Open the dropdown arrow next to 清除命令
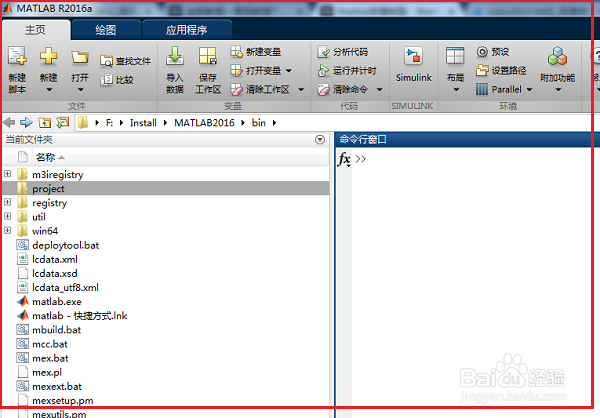 [379, 90]
